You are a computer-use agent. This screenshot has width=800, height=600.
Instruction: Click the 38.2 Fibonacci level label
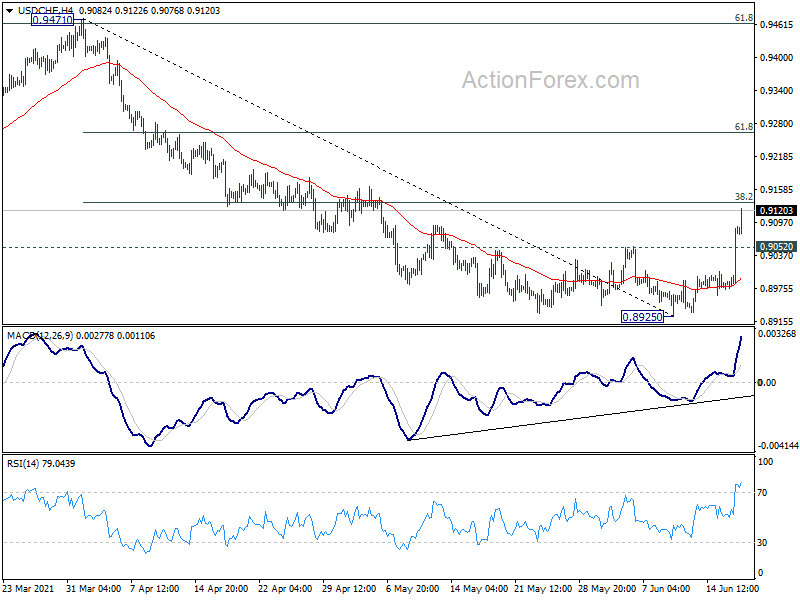tap(743, 197)
